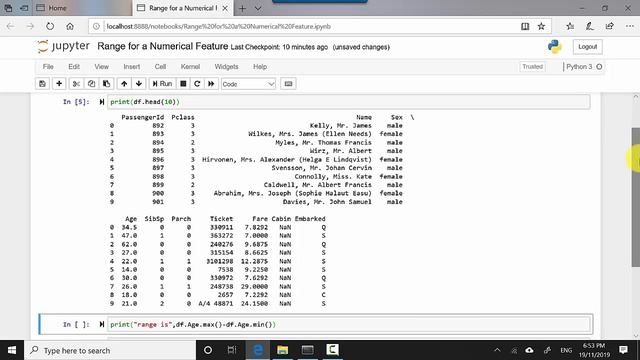The image size is (640, 360).
Task: Interrupt the kernel with the stop icon
Action: click(x=183, y=84)
